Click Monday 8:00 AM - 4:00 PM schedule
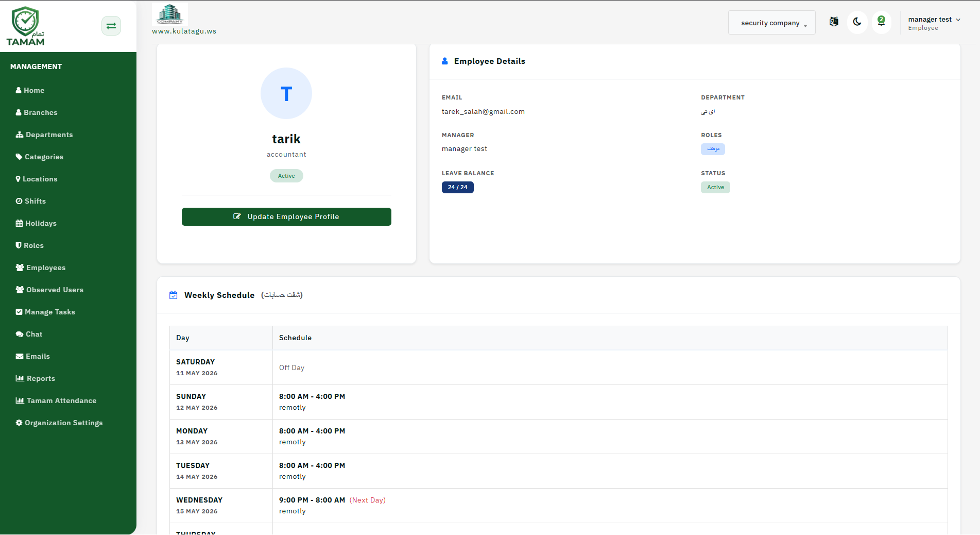 pos(312,431)
